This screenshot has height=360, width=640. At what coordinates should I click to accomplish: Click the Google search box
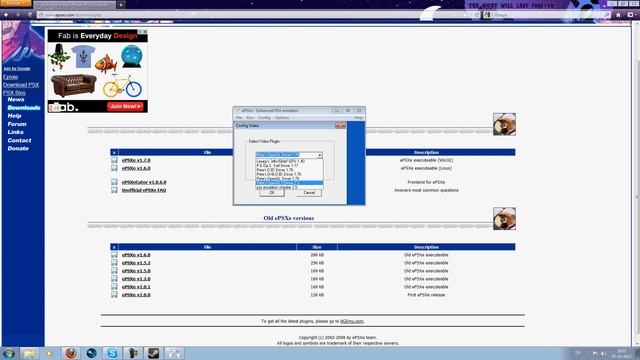point(546,15)
